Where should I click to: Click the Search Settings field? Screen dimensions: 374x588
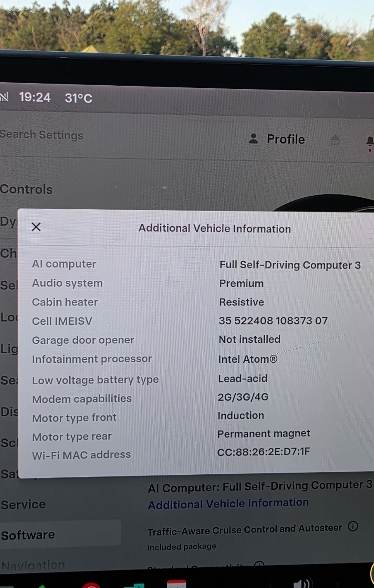42,135
